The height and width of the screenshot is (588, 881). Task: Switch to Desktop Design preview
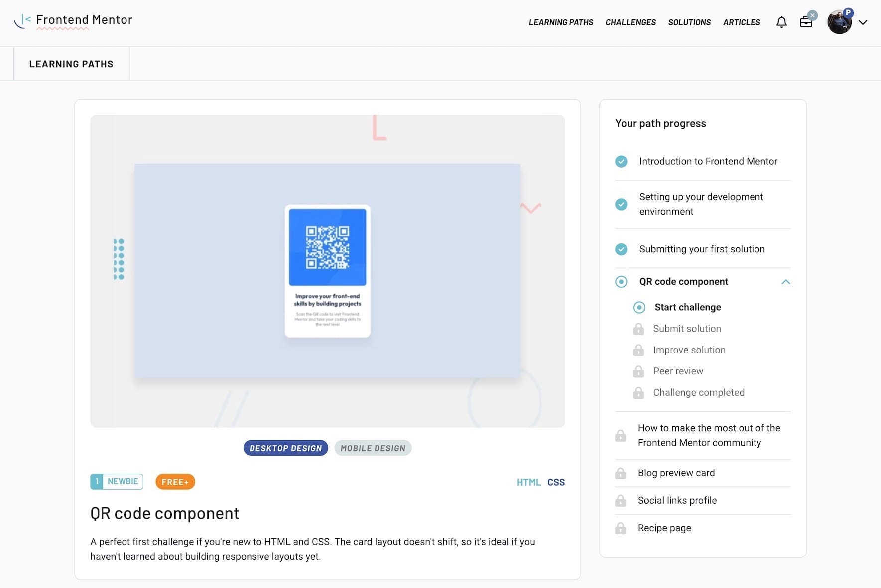(x=285, y=448)
